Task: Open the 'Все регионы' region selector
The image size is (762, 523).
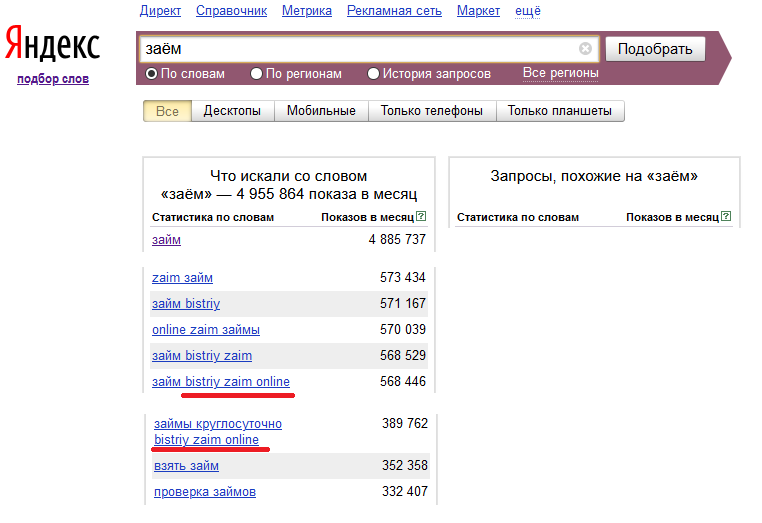Action: click(x=560, y=73)
